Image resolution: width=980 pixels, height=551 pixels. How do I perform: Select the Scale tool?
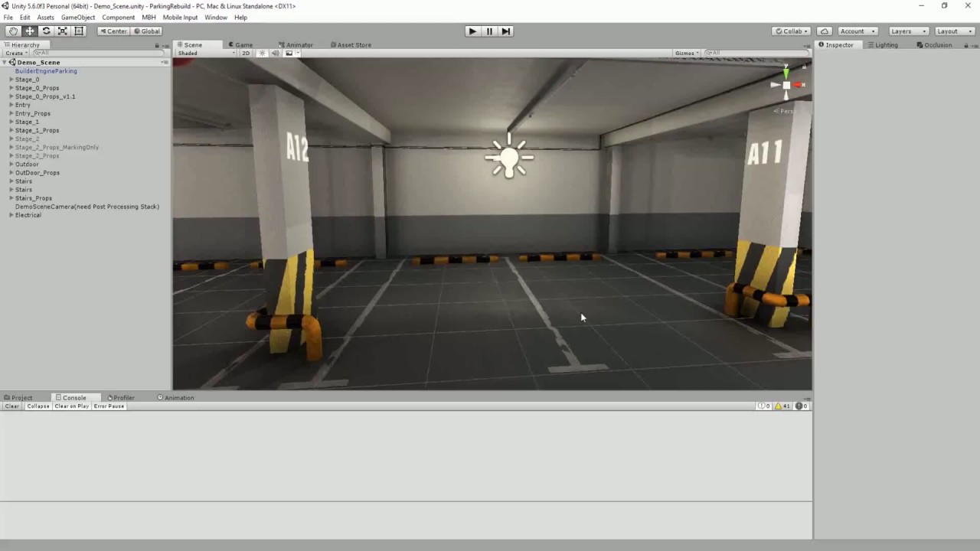pyautogui.click(x=62, y=31)
